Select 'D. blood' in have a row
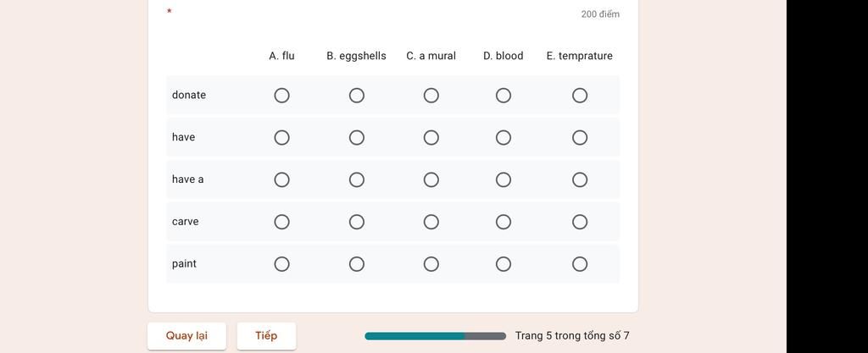This screenshot has width=868, height=353. [x=504, y=179]
